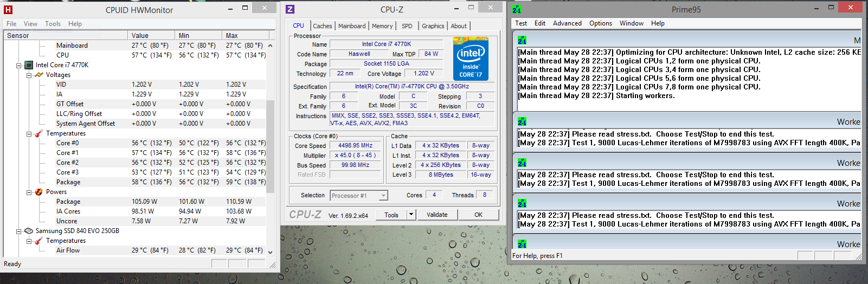Select the CPU tab in CPU-Z
Viewport: 868px width, 284px height.
coord(298,25)
